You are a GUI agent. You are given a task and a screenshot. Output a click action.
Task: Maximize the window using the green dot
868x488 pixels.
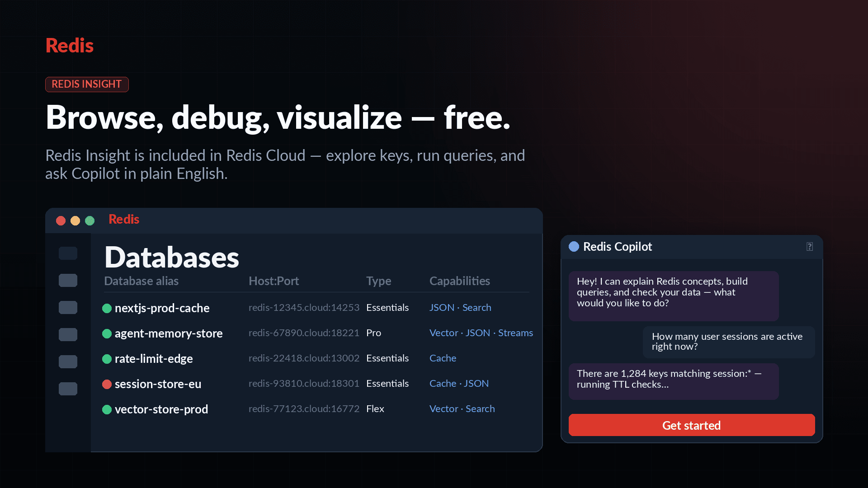tap(90, 221)
